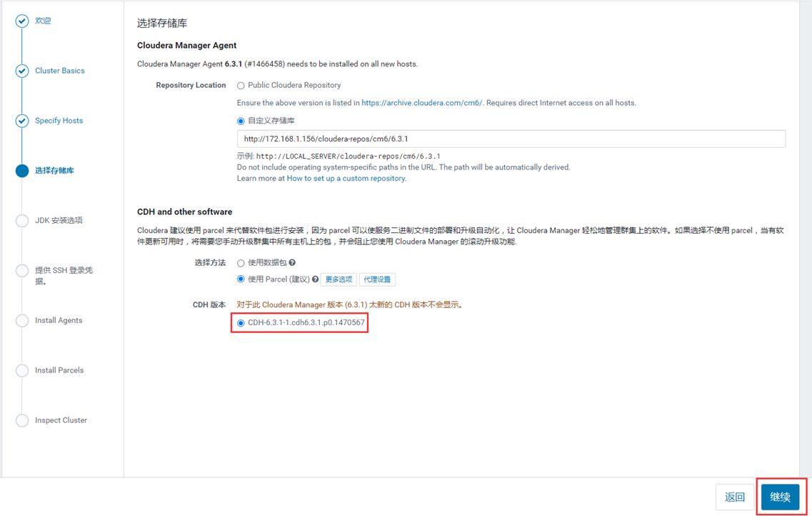812x516 pixels.
Task: Select the 自定义存储库 radio button
Action: point(241,121)
